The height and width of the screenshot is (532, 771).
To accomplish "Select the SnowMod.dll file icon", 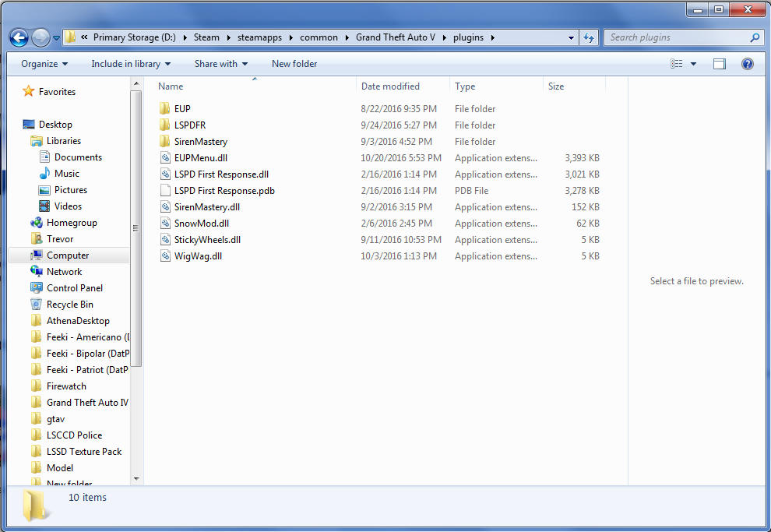I will tap(165, 224).
